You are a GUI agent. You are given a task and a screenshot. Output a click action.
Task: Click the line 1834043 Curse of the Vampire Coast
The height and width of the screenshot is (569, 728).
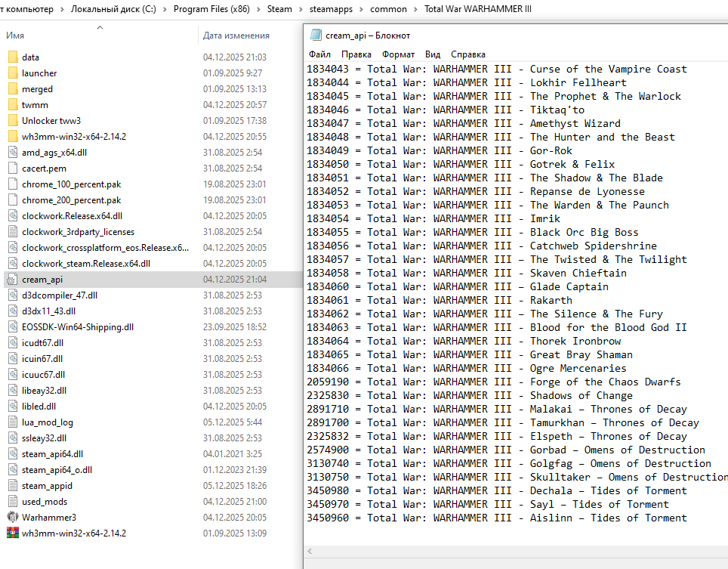coord(496,70)
